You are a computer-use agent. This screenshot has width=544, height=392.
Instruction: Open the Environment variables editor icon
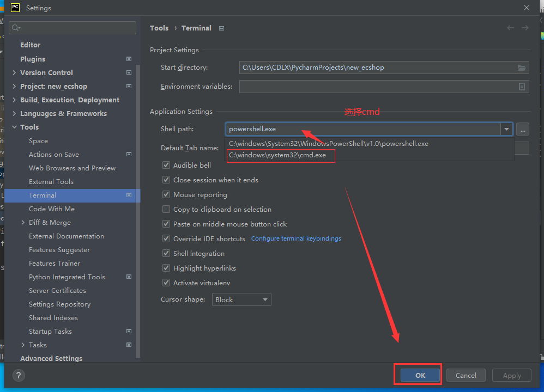[522, 87]
